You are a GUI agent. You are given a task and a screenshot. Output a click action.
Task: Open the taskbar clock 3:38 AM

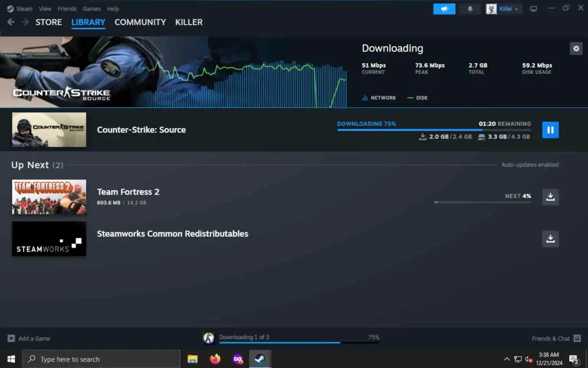coord(549,359)
